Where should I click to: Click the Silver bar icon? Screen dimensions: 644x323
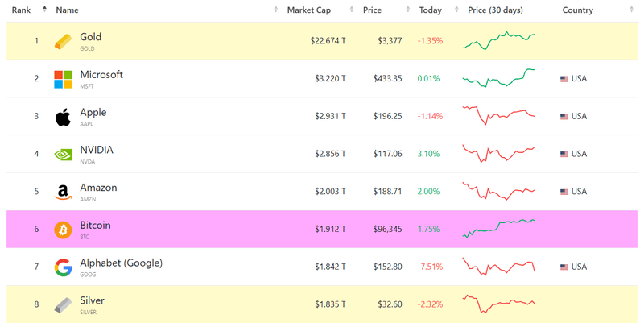[x=63, y=305]
